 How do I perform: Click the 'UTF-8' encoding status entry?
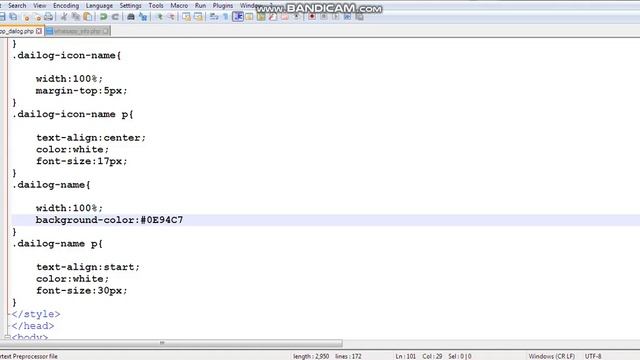click(x=593, y=356)
